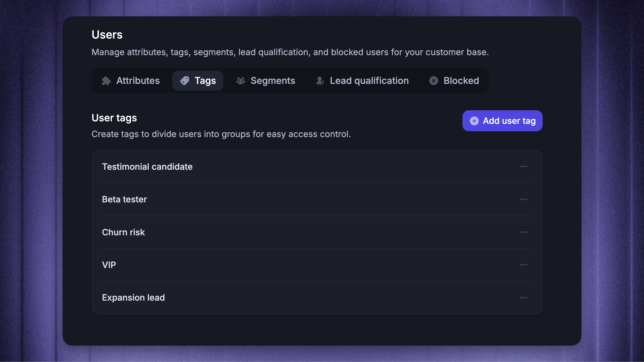Open the three-dot menu for VIP
Screen dimensions: 644x362
point(523,265)
